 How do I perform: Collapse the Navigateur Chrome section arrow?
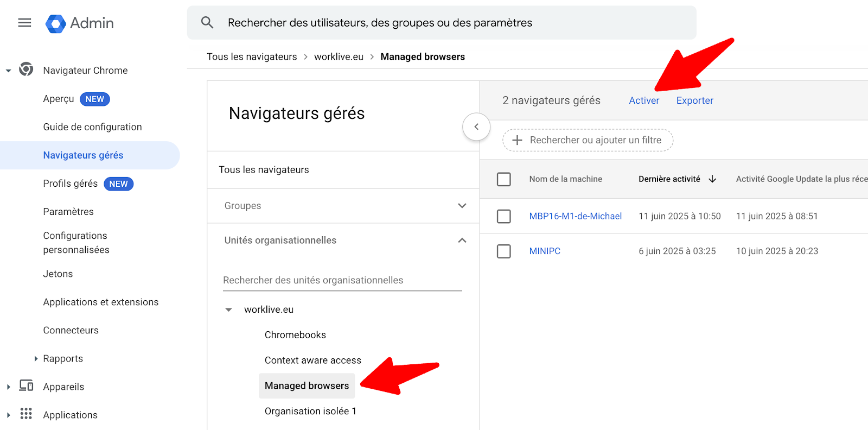pyautogui.click(x=8, y=71)
